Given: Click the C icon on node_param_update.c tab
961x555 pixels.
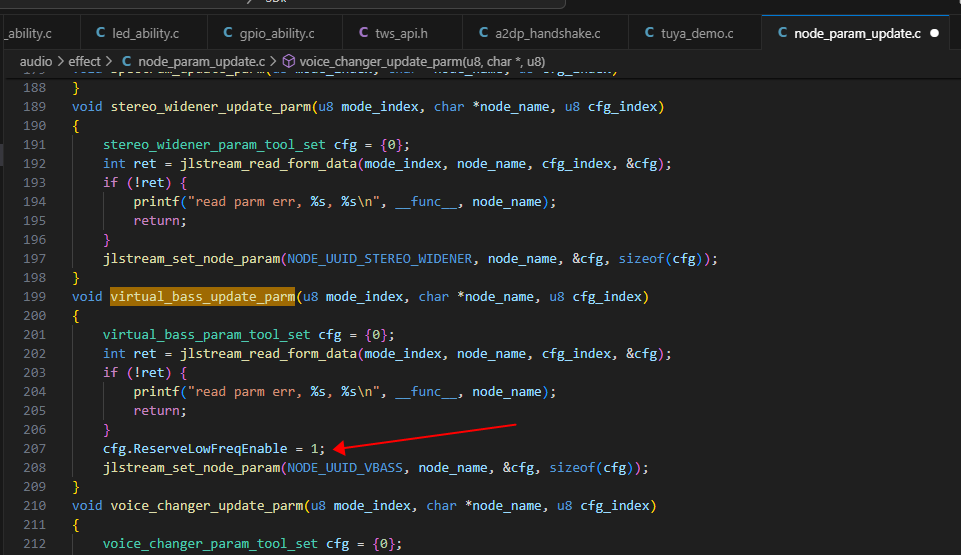Looking at the screenshot, I should pyautogui.click(x=783, y=32).
